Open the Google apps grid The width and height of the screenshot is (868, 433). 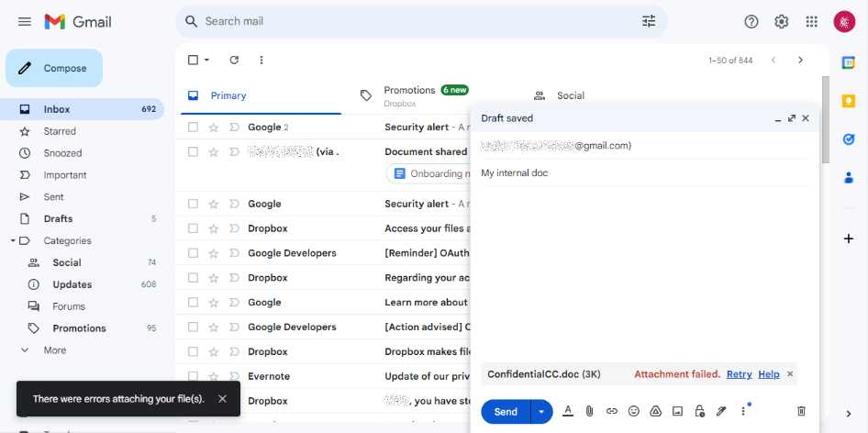[x=811, y=22]
